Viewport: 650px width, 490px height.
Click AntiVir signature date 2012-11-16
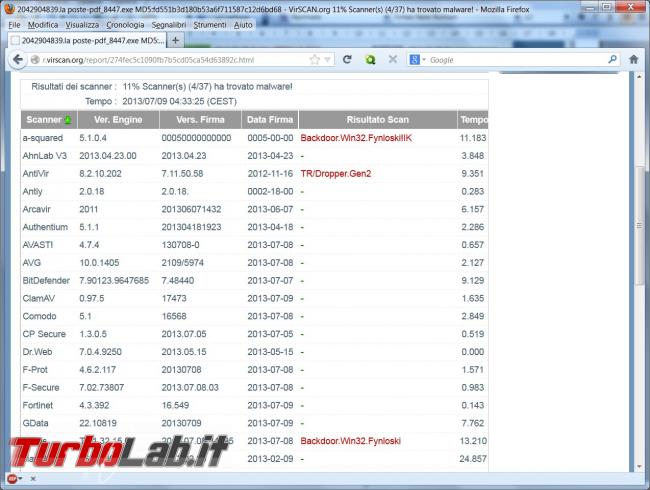click(270, 174)
